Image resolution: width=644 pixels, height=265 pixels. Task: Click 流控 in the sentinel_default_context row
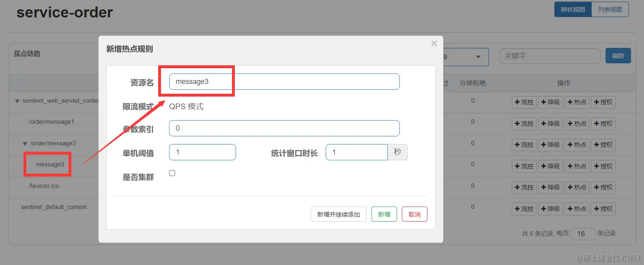(524, 209)
